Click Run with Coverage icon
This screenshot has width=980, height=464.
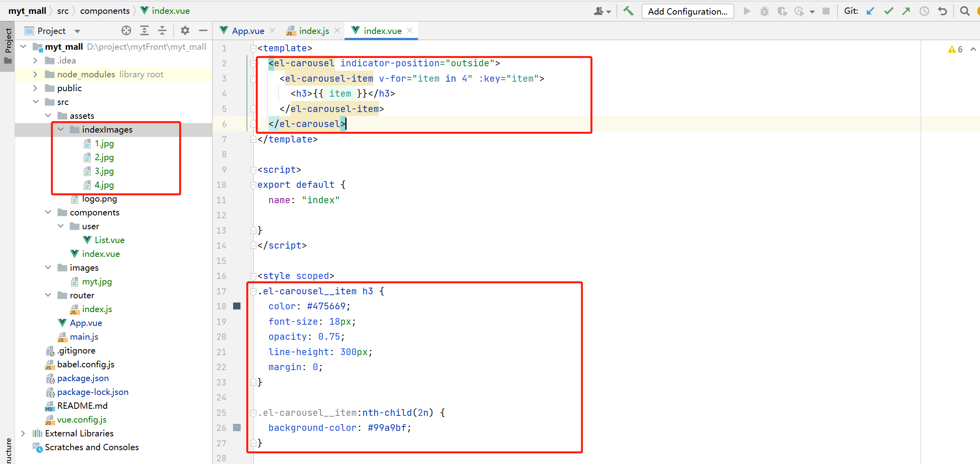coord(782,11)
